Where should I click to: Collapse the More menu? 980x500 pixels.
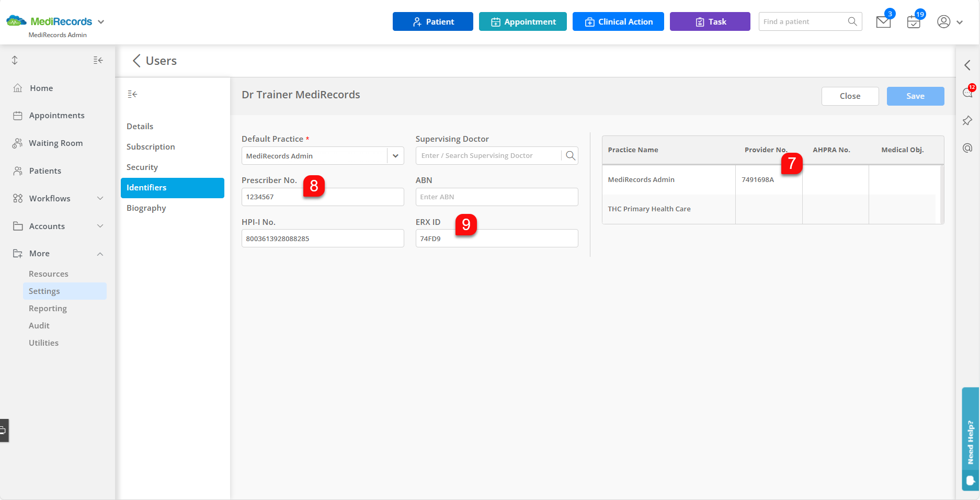[100, 254]
